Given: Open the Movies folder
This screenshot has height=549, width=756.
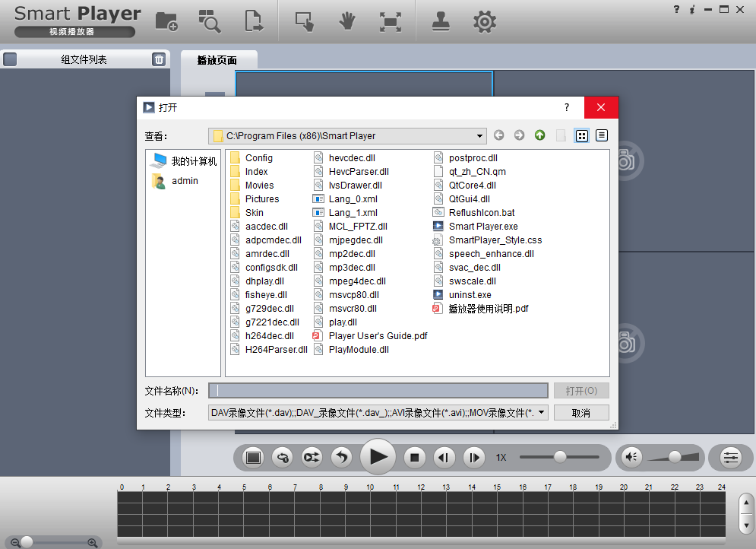Looking at the screenshot, I should (x=259, y=186).
